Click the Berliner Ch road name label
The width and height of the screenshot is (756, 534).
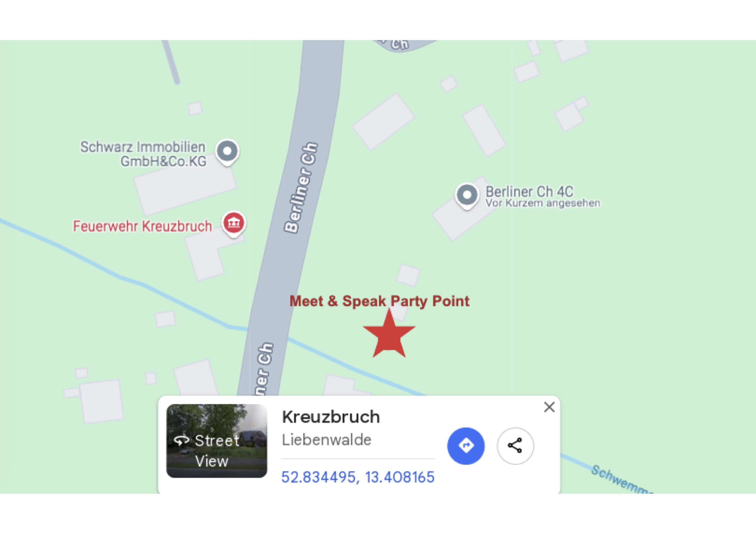coord(301,188)
